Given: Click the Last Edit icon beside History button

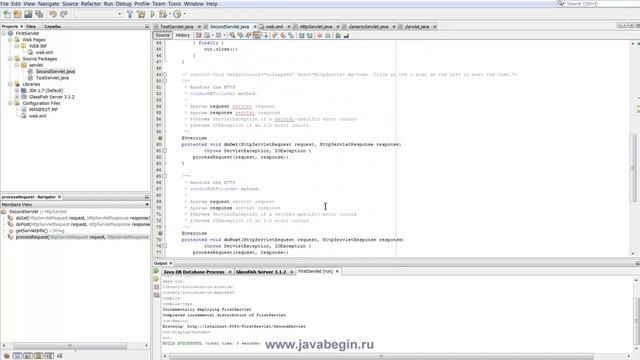Looking at the screenshot, I should (x=199, y=36).
